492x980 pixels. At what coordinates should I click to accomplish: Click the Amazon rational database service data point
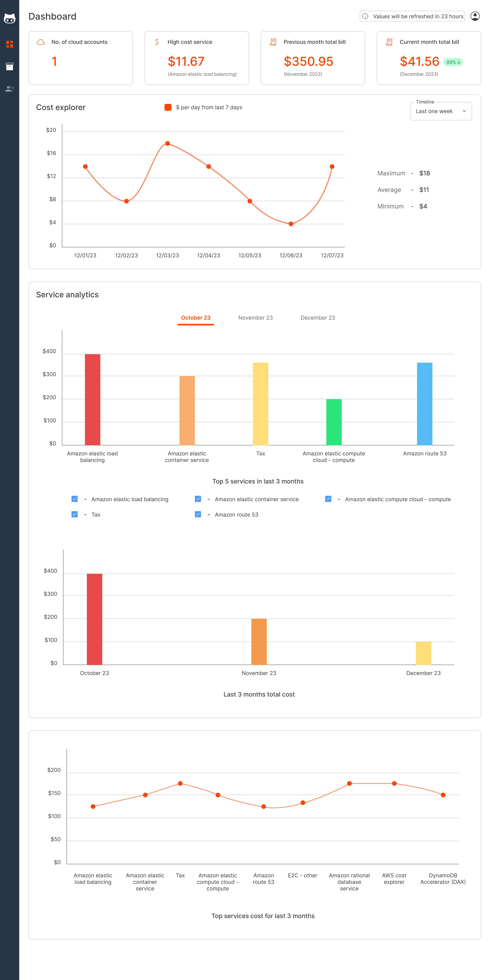coord(349,783)
